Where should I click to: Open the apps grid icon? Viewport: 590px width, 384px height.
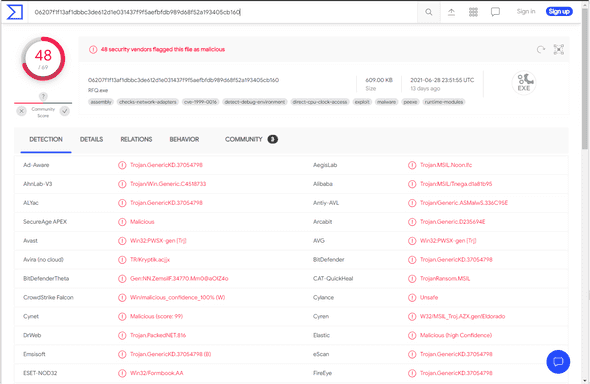[473, 12]
